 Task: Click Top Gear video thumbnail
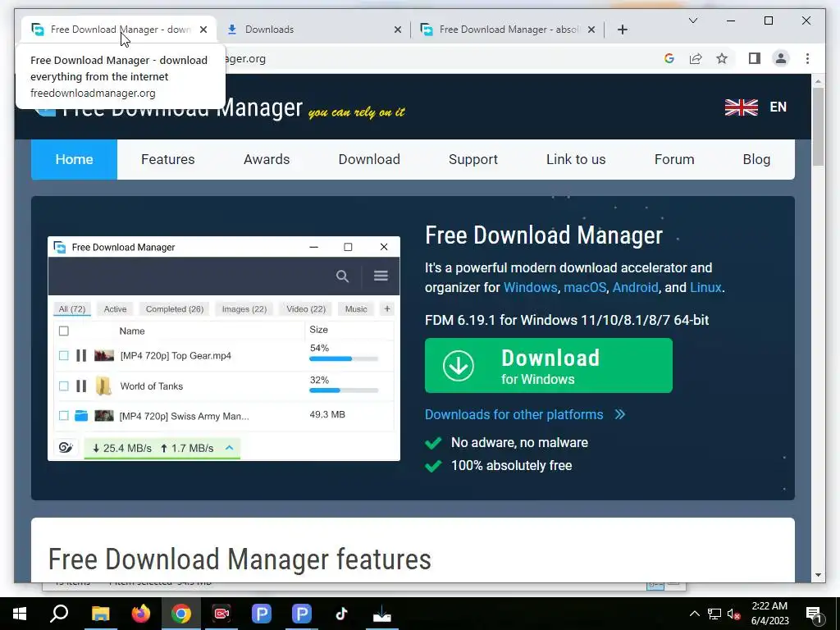104,356
